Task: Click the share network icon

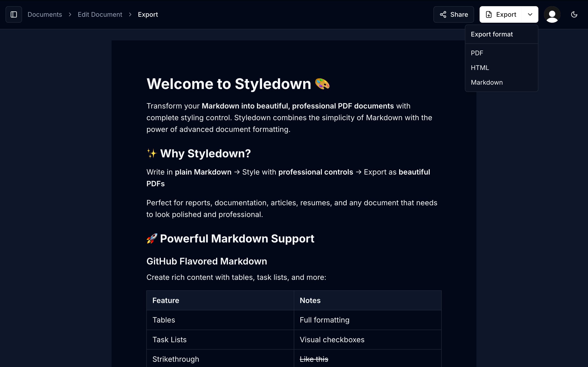Action: point(443,14)
